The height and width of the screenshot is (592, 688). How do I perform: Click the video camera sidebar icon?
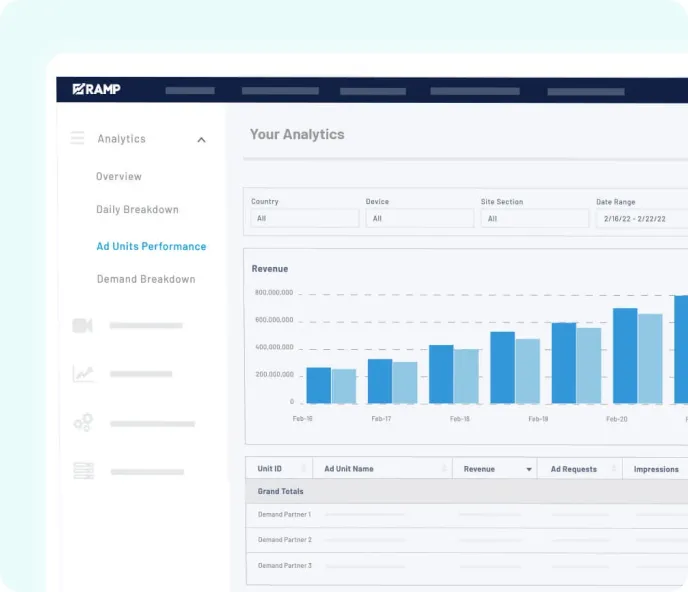82,326
